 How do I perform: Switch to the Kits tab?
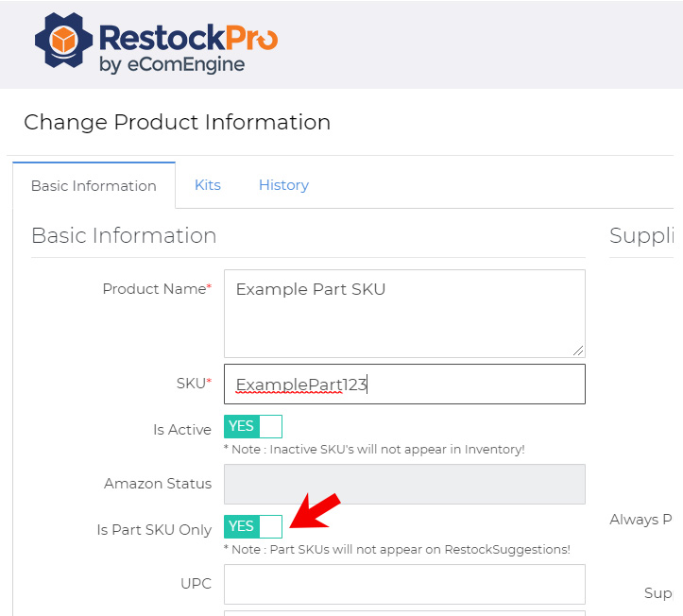point(208,185)
